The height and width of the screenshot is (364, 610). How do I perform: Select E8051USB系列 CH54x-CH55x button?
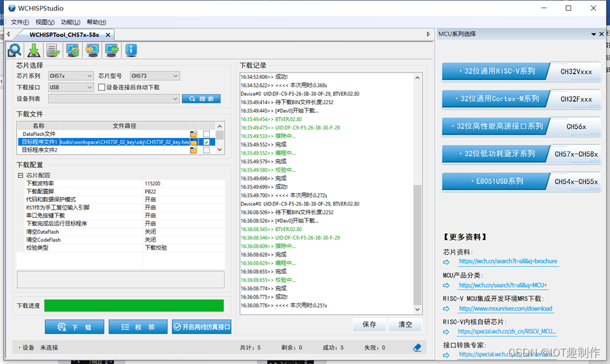(x=522, y=182)
